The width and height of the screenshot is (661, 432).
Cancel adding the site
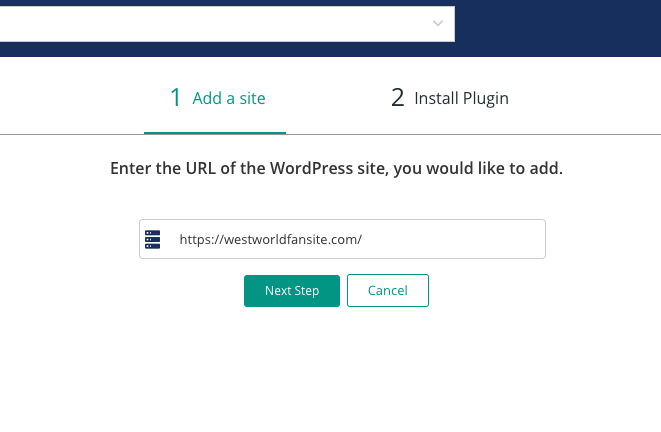[x=388, y=291]
